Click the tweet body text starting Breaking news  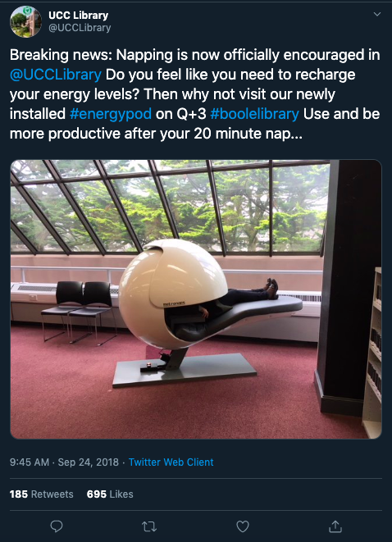[195, 94]
